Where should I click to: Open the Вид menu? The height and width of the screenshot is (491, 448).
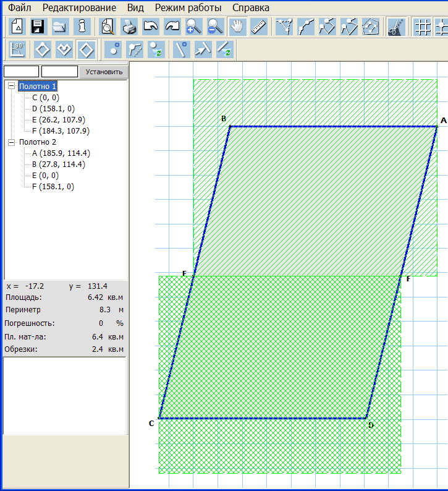click(x=135, y=7)
